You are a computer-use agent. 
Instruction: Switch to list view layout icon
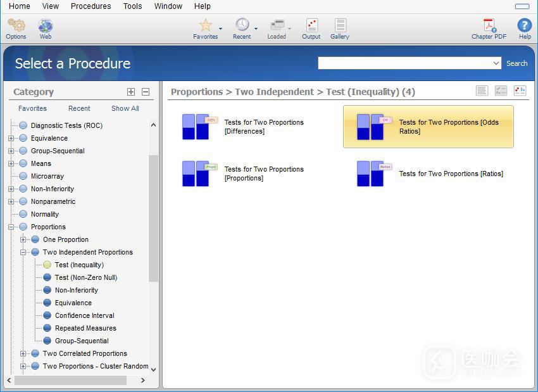click(482, 91)
